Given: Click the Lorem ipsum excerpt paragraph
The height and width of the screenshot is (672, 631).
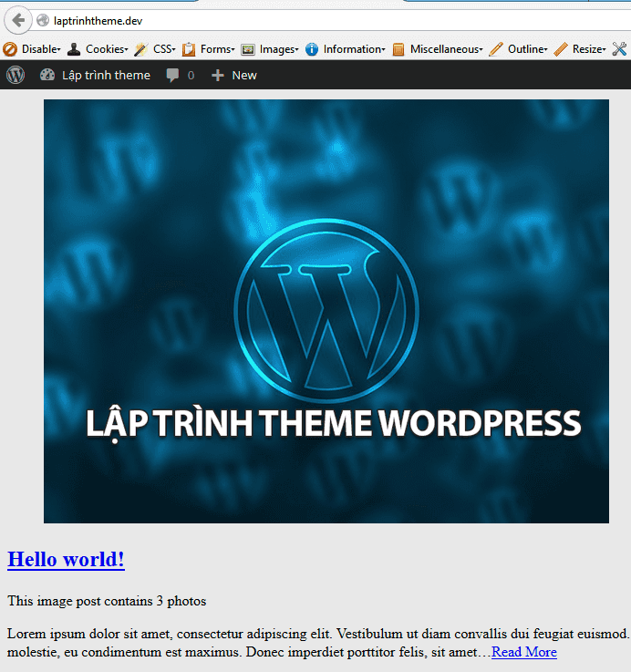Looking at the screenshot, I should (318, 643).
